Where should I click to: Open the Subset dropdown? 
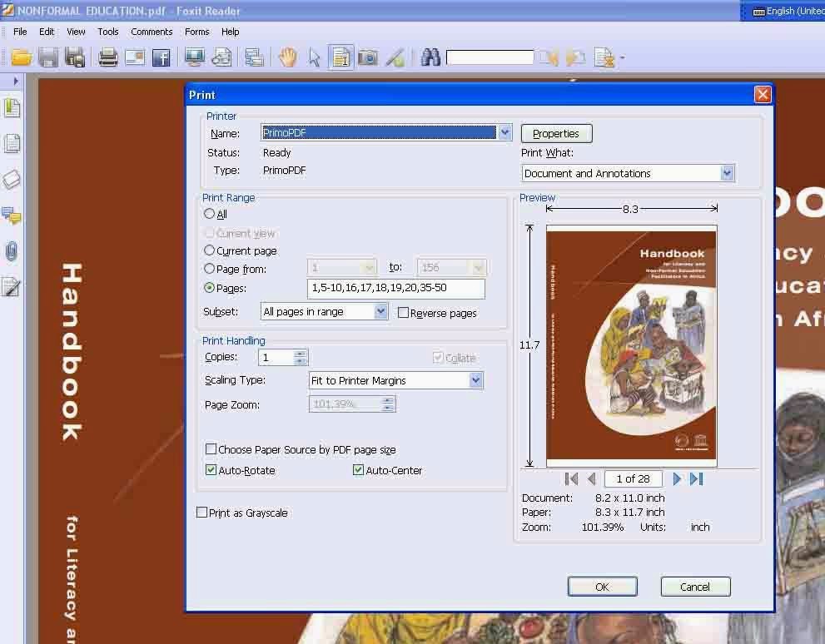click(381, 312)
